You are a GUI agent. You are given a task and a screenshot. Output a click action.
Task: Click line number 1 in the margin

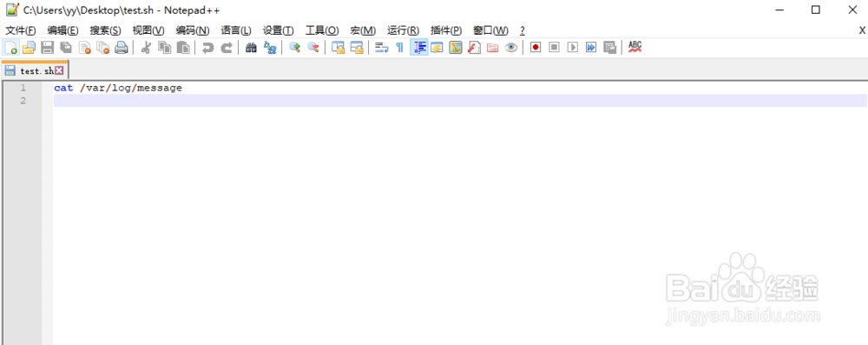tap(23, 88)
